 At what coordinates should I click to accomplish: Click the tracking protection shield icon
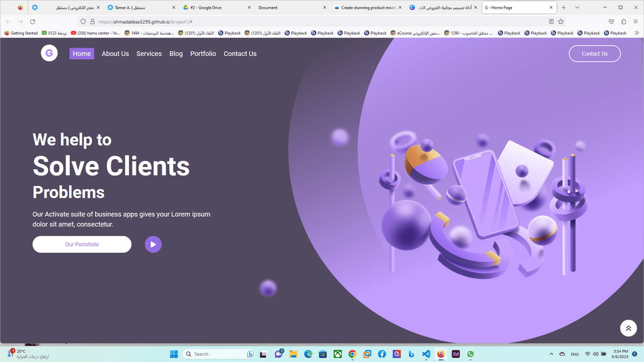[83, 21]
